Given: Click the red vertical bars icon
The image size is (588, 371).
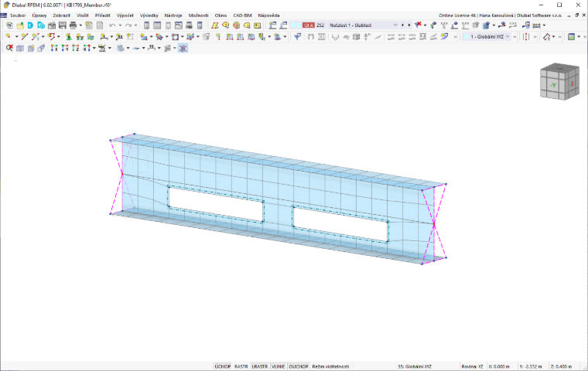Looking at the screenshot, I should [x=526, y=36].
